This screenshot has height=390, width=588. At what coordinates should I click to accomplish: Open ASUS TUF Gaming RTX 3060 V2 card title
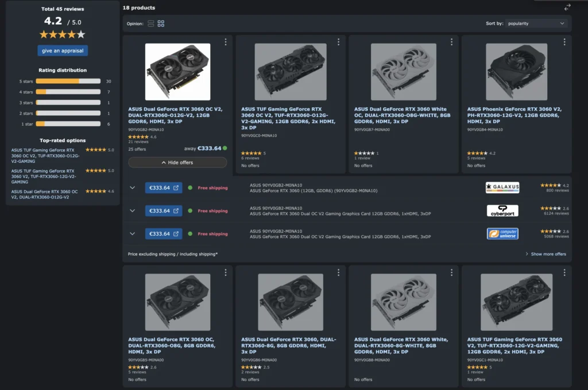click(x=514, y=345)
